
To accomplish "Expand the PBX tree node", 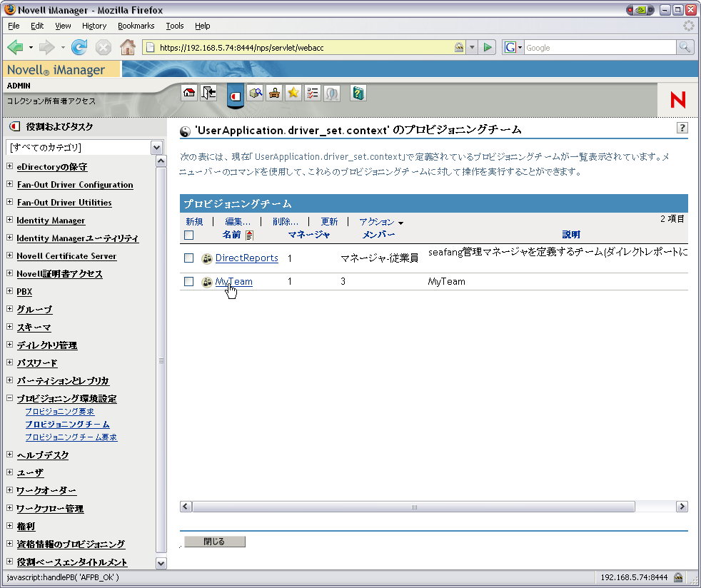I will (10, 291).
